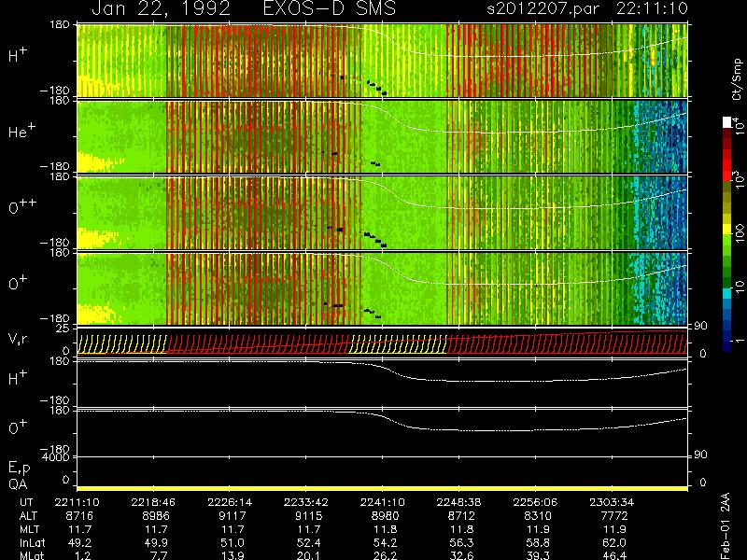Click inside the O++ spectrogram panel
Viewport: 747px width, 560px height.
point(382,213)
